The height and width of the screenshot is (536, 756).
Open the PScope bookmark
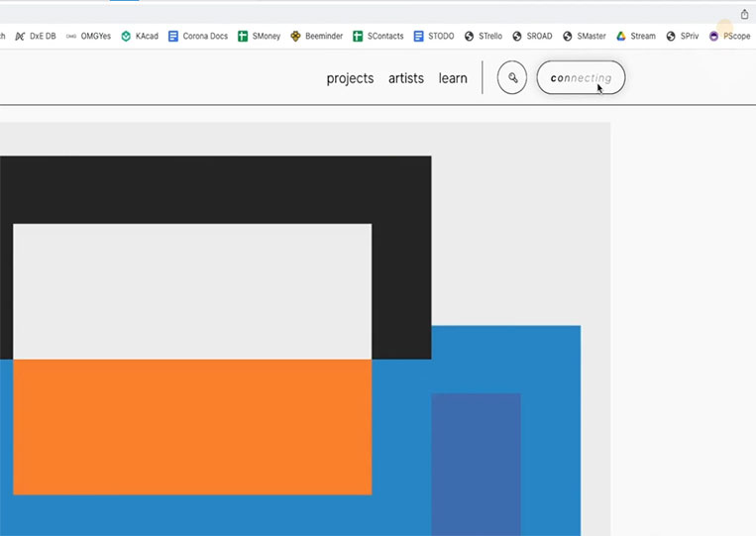(730, 36)
